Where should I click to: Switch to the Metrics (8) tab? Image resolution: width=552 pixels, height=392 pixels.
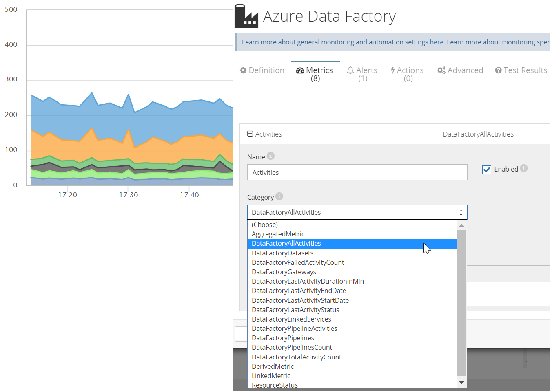click(x=315, y=74)
